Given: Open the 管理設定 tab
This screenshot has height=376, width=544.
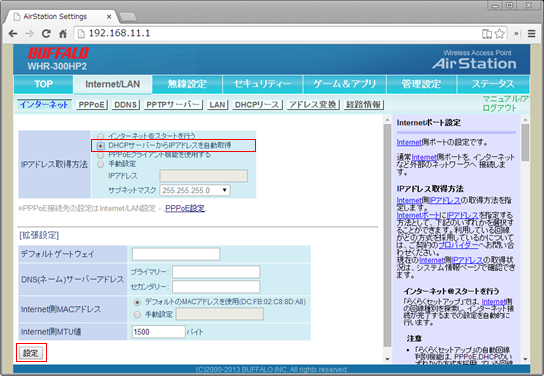Looking at the screenshot, I should tap(421, 84).
